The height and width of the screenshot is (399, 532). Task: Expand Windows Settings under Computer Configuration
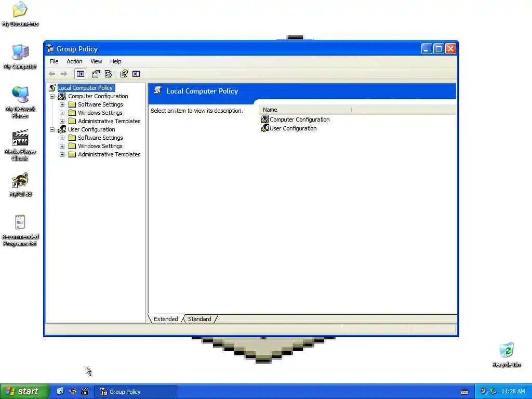(62, 113)
